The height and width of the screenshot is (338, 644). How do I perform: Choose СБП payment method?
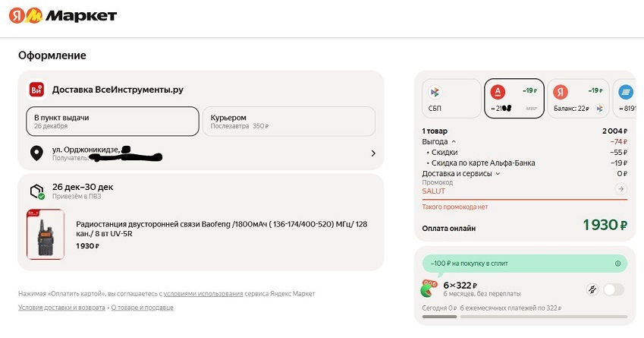pyautogui.click(x=451, y=99)
